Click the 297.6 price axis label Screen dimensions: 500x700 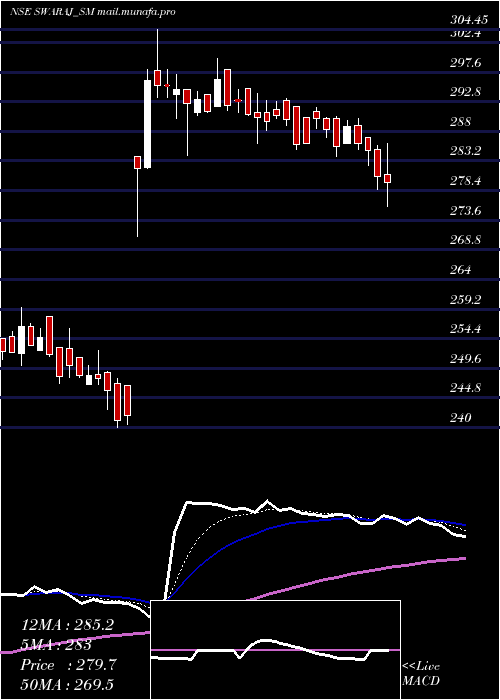point(465,63)
